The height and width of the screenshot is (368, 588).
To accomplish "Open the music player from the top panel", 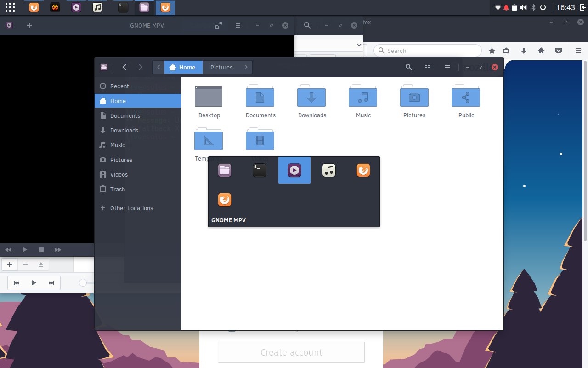I will click(98, 7).
